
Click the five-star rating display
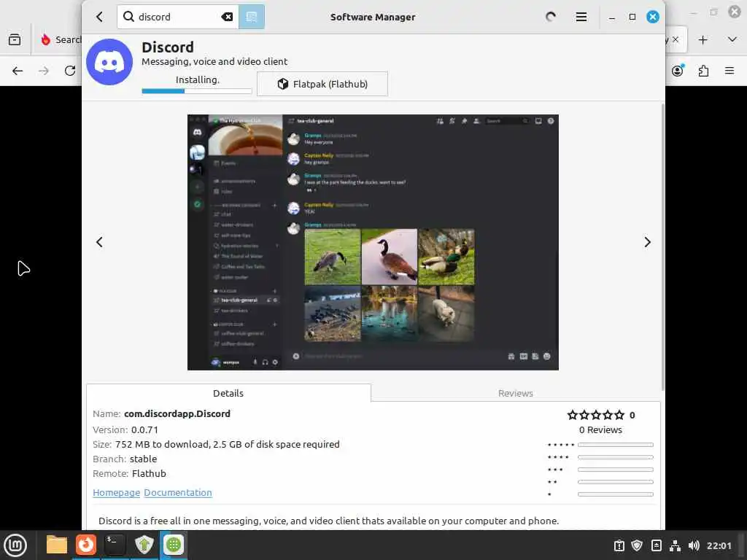point(595,415)
